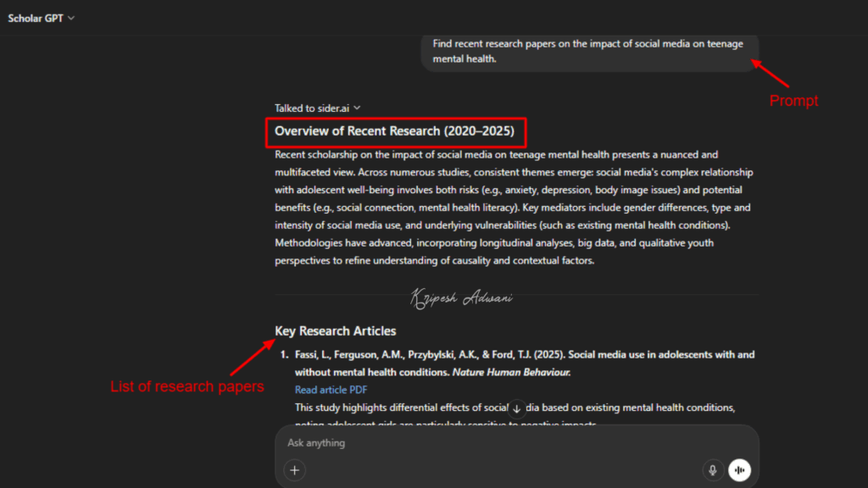The width and height of the screenshot is (868, 488).
Task: Click the "List of research papers" annotation
Action: (x=187, y=387)
